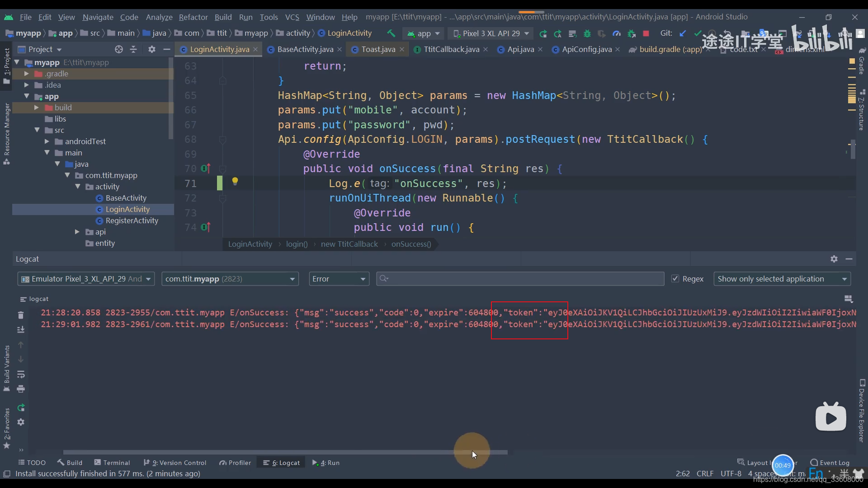868x488 pixels.
Task: Click the Make Project hammer icon
Action: 391,33
